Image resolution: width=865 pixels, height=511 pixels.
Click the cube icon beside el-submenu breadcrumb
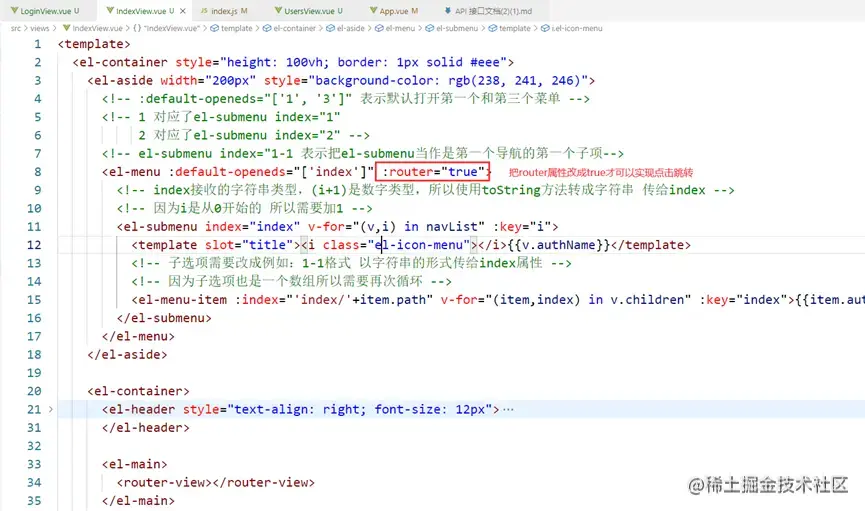coord(430,28)
